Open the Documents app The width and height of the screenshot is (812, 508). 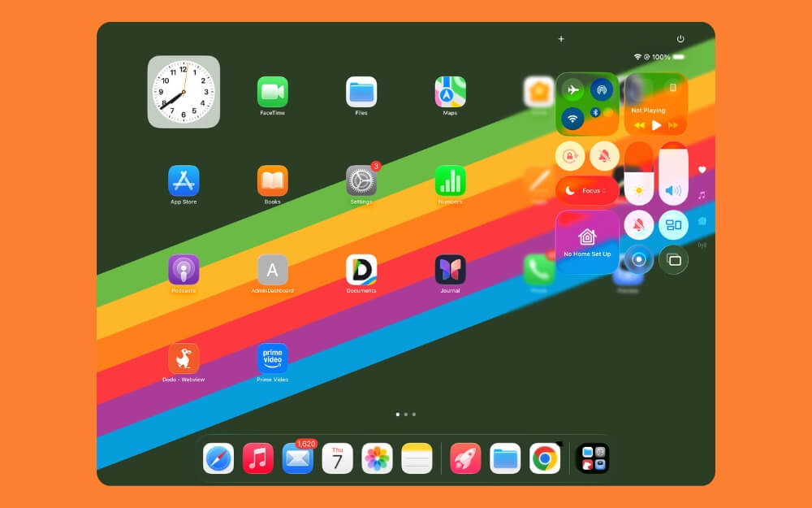pyautogui.click(x=361, y=270)
